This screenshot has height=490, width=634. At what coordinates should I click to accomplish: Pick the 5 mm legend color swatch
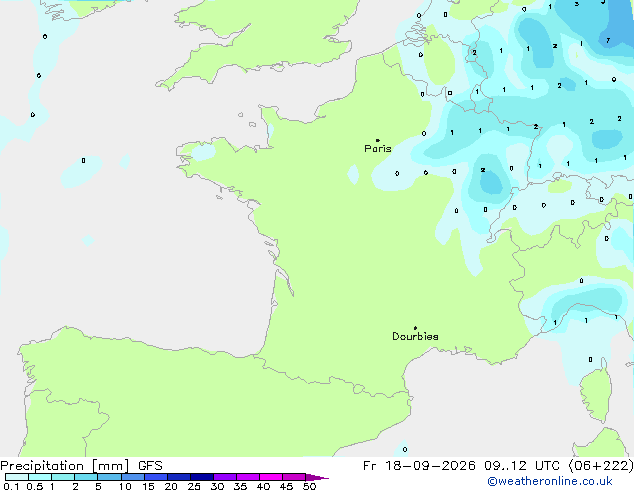tap(110, 477)
